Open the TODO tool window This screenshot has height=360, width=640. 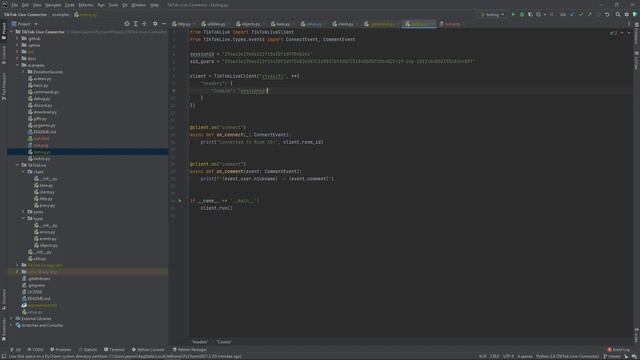[35, 349]
